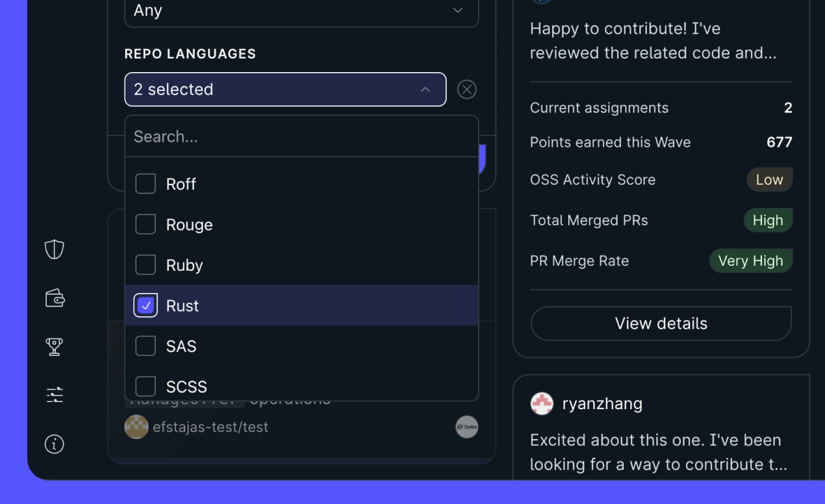The image size is (825, 504).
Task: Select the SCSS checkbox
Action: click(x=146, y=386)
